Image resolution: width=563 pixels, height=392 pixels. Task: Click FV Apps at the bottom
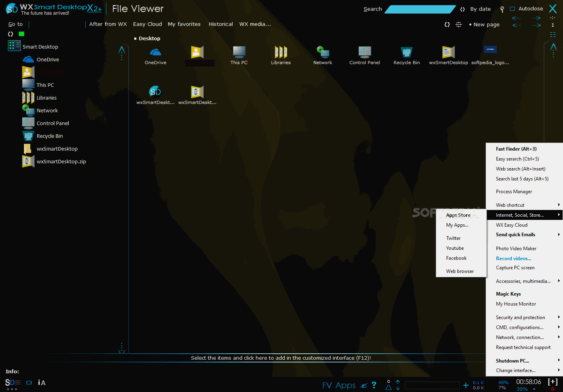(339, 385)
